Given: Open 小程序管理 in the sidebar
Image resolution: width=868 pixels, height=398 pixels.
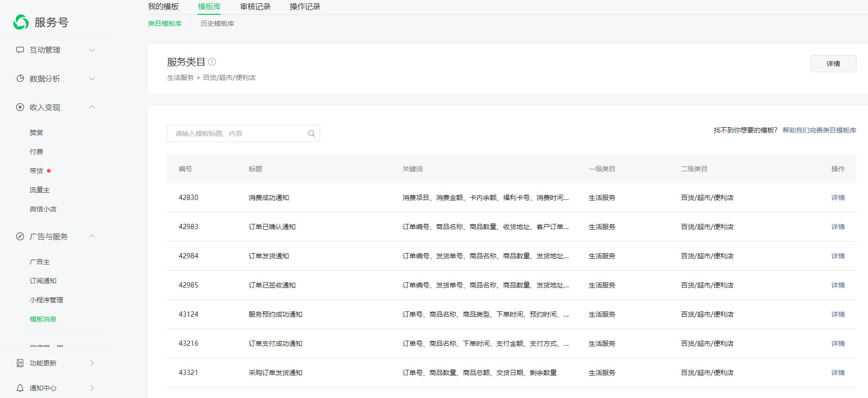Looking at the screenshot, I should pyautogui.click(x=46, y=300).
